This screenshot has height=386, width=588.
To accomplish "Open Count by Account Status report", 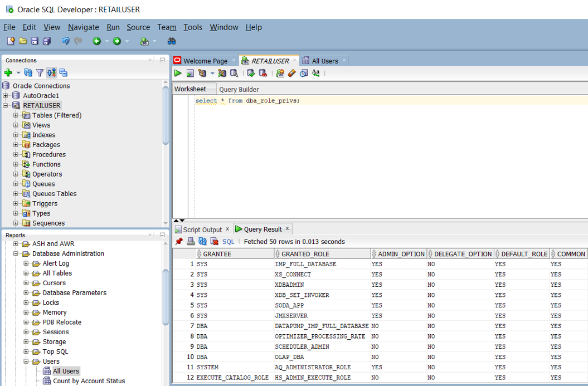I will (x=89, y=381).
